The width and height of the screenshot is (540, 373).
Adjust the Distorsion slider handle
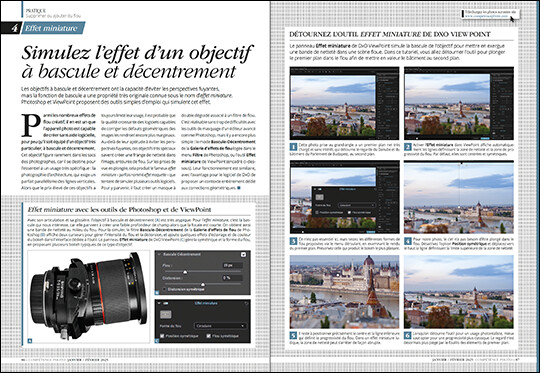tap(203, 284)
